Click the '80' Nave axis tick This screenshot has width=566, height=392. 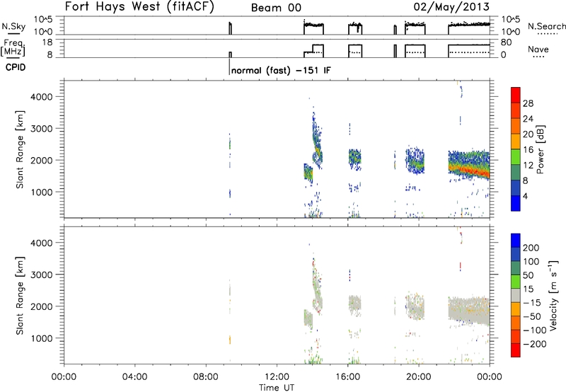(x=506, y=42)
